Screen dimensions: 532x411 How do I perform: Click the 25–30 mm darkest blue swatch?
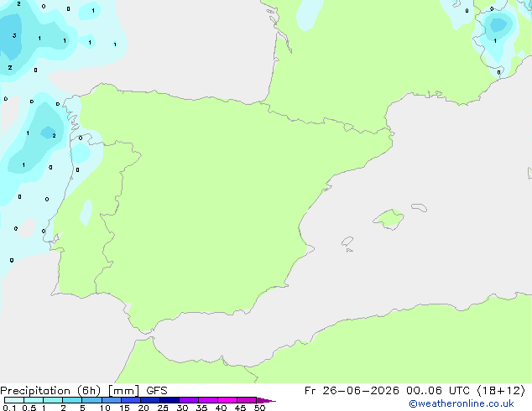170,400
